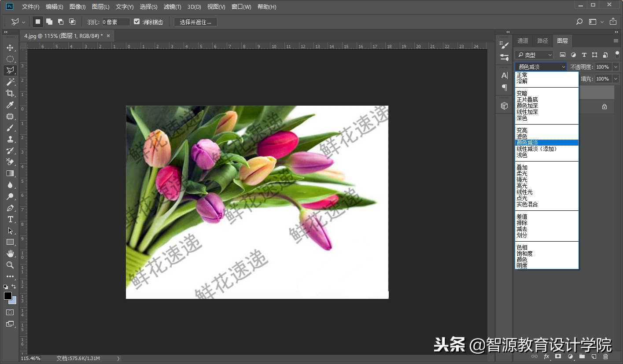Viewport: 623px width, 364px height.
Task: Select the Rectangle shape tool
Action: (10, 242)
